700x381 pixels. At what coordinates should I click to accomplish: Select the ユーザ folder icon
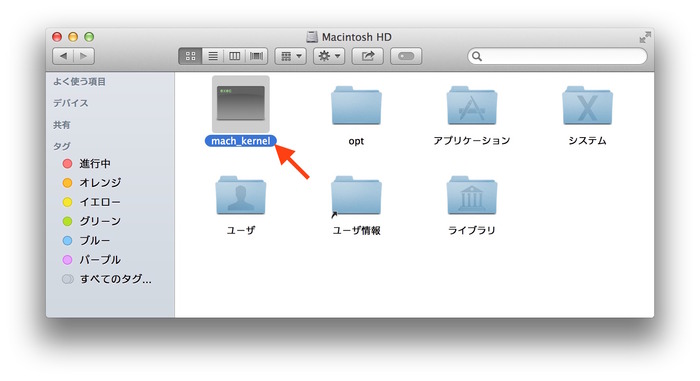[241, 195]
